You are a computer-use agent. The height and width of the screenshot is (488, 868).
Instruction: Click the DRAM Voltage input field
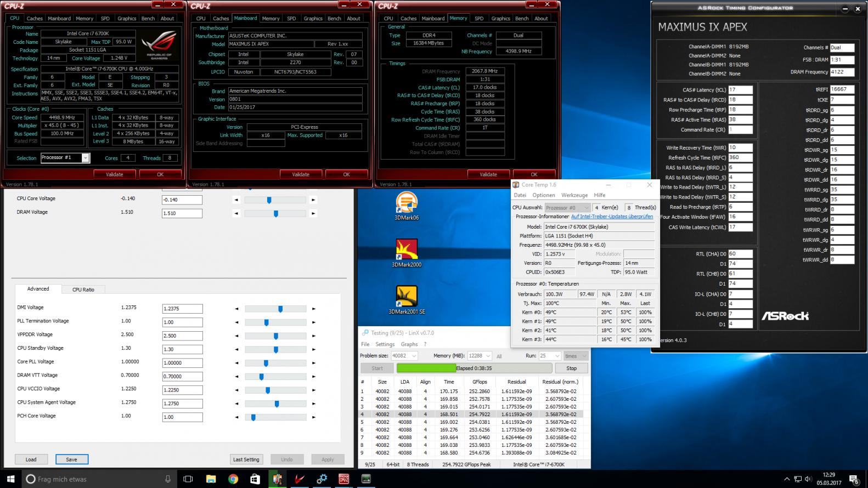coord(182,213)
